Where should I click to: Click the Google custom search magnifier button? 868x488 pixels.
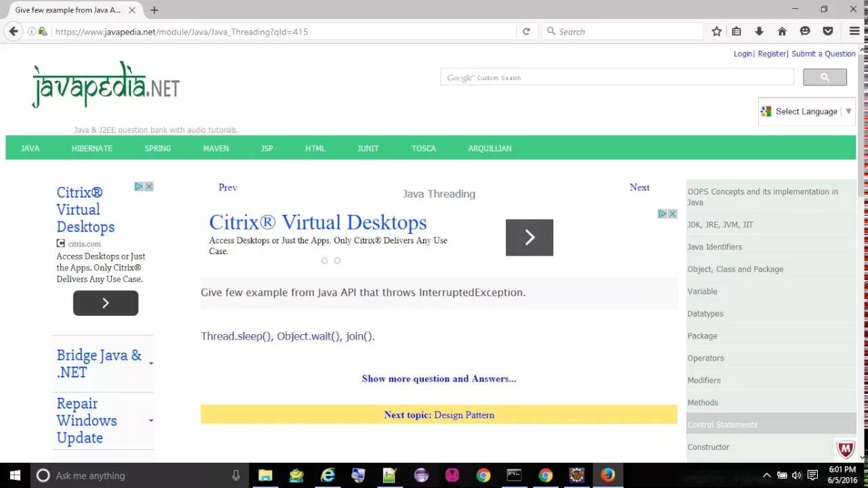coord(825,77)
